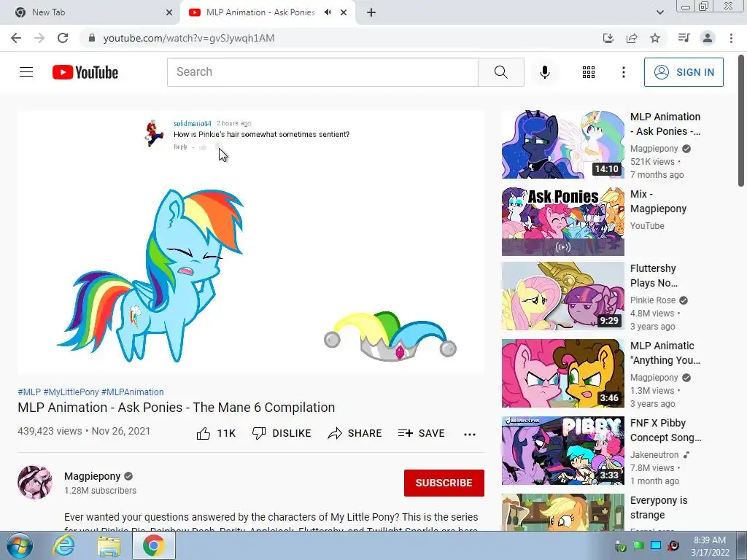The image size is (747, 560).
Task: Open the MLP Animatic "Anything You..." video title
Action: [665, 353]
